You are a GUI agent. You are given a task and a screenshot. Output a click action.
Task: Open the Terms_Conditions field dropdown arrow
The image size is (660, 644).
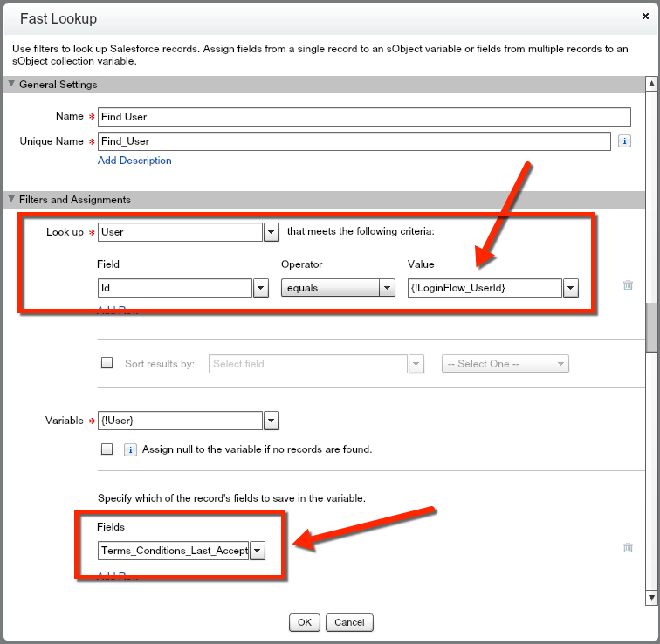click(258, 550)
